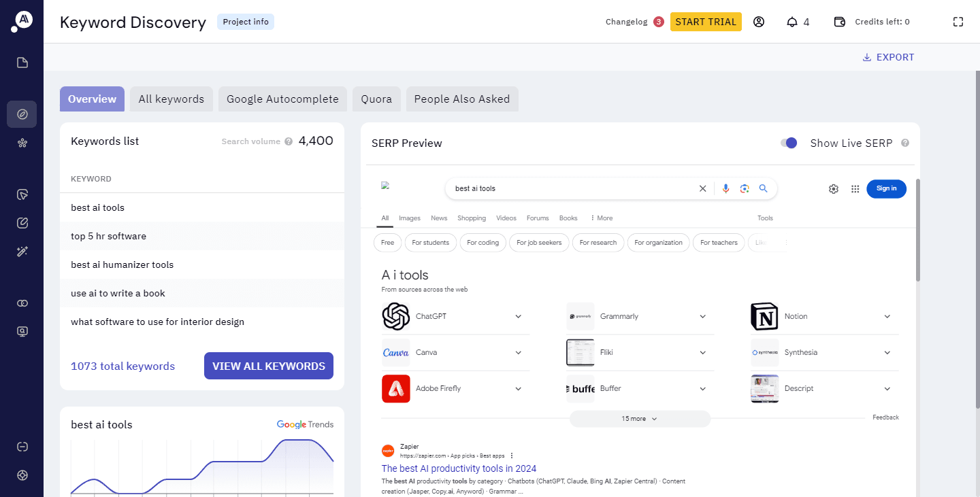Toggle the Show Live SERP switch
The image size is (980, 497).
(789, 143)
